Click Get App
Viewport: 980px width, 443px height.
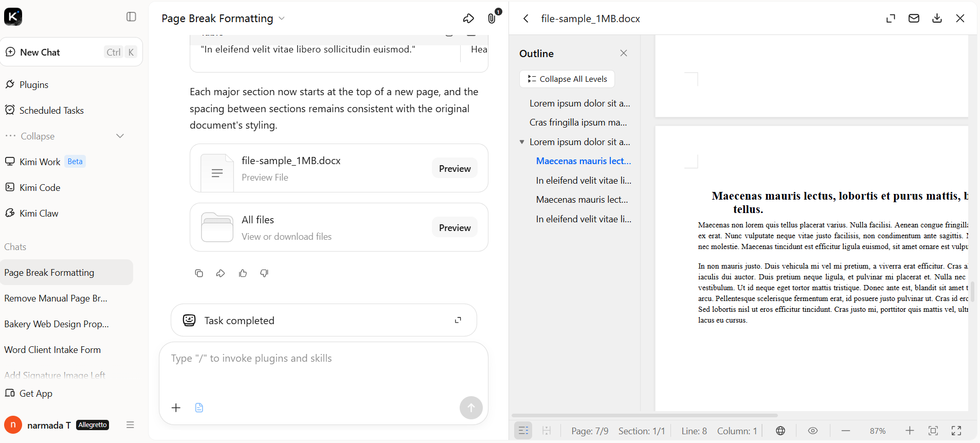(x=29, y=393)
